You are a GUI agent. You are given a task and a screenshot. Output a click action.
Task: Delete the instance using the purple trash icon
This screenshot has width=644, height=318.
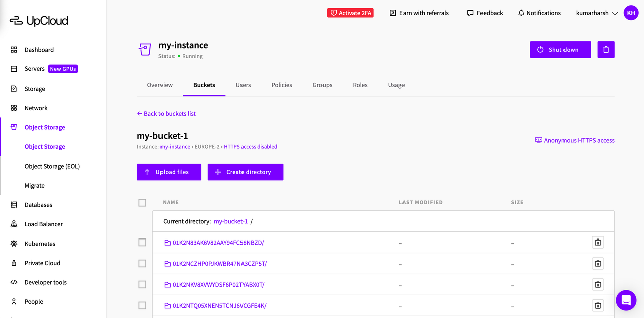[x=606, y=49]
